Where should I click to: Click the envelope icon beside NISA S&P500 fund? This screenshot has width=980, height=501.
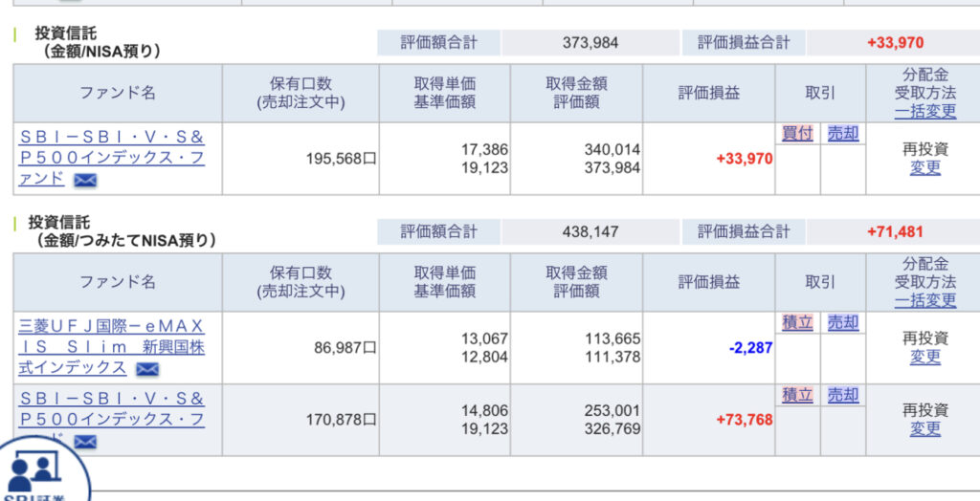(85, 181)
